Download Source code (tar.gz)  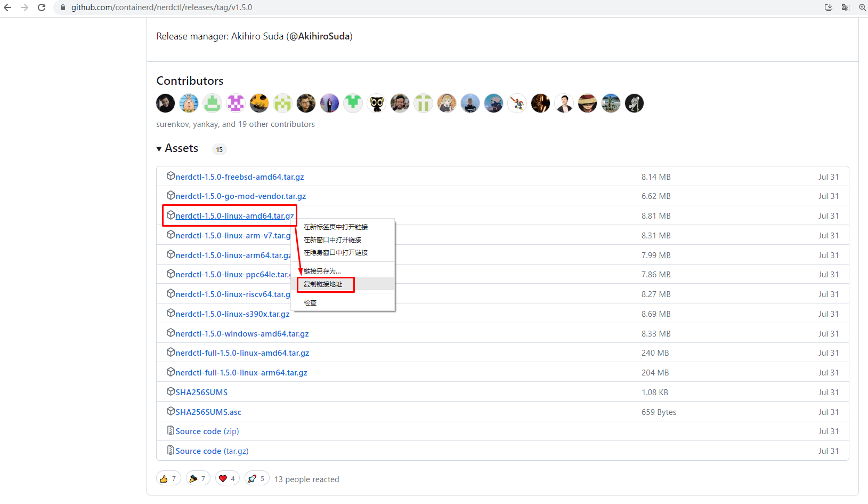point(212,451)
